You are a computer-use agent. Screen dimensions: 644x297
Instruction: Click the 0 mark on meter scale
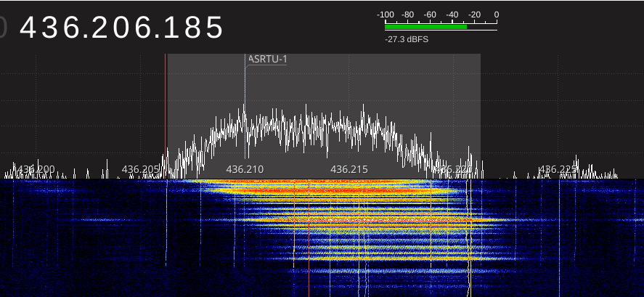[496, 15]
